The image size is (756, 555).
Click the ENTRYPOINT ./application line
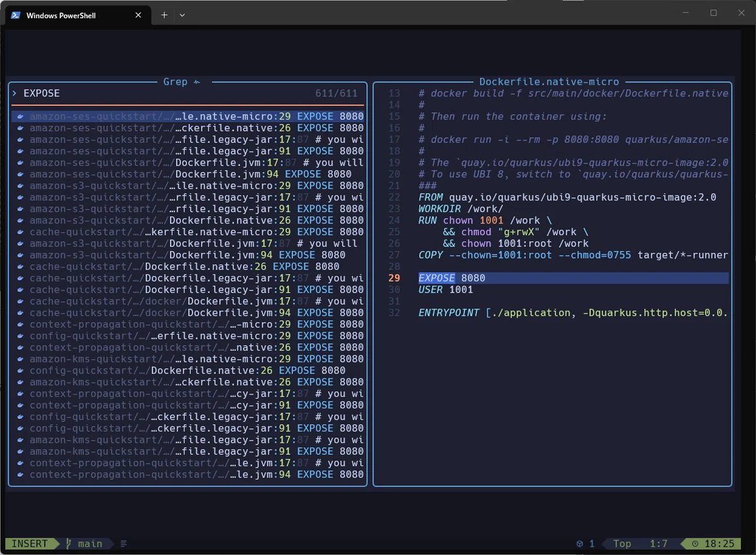click(x=573, y=313)
